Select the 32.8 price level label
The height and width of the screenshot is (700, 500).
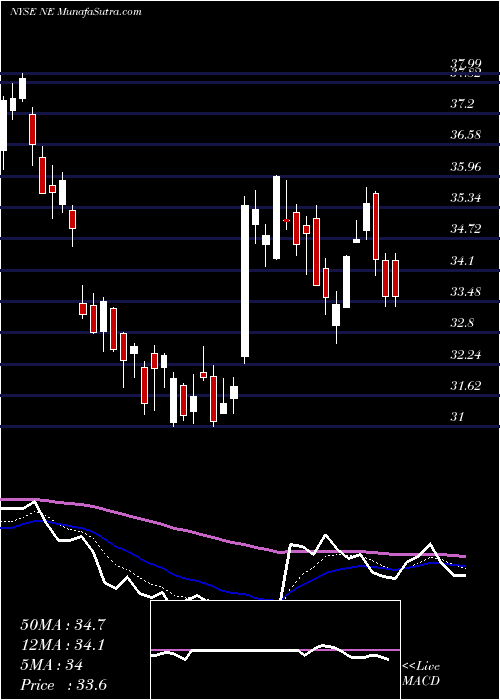[462, 323]
